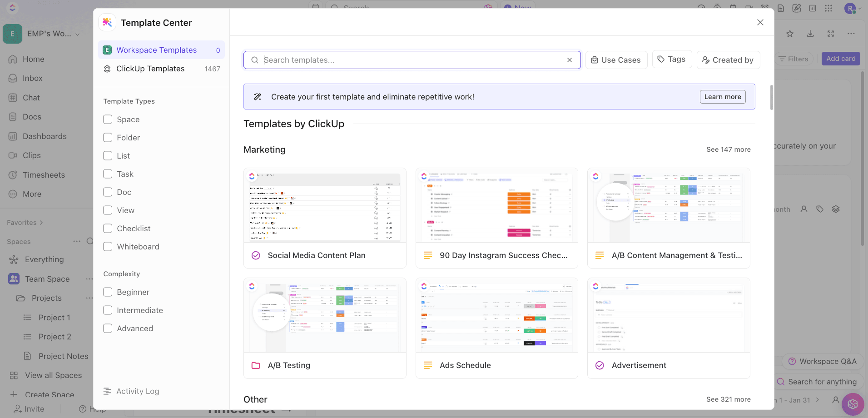Click the tag icon next to assignee icon
Viewport: 868px width, 418px height.
820,209
